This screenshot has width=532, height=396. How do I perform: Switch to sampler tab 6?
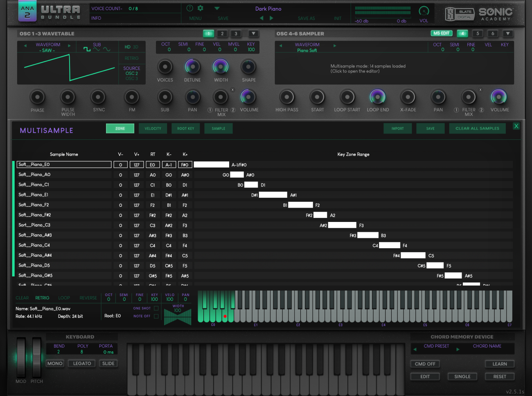[493, 34]
